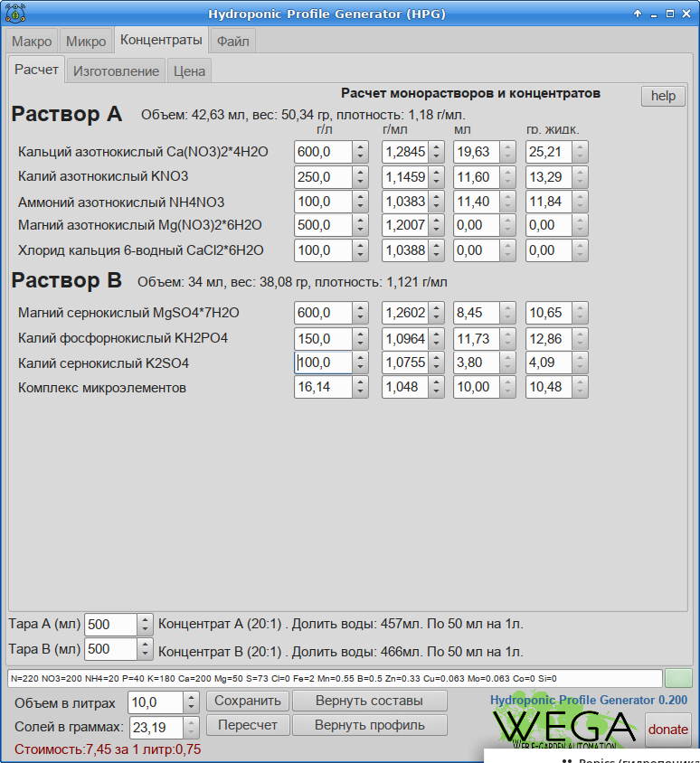Adjust KH2PO4 density 1,0964 spinner
Image resolution: width=700 pixels, height=763 pixels.
click(x=436, y=339)
